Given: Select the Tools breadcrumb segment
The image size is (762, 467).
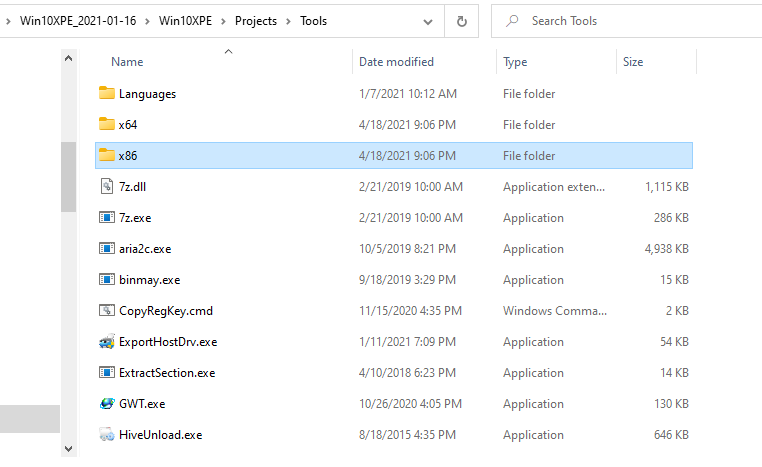Looking at the screenshot, I should click(313, 21).
